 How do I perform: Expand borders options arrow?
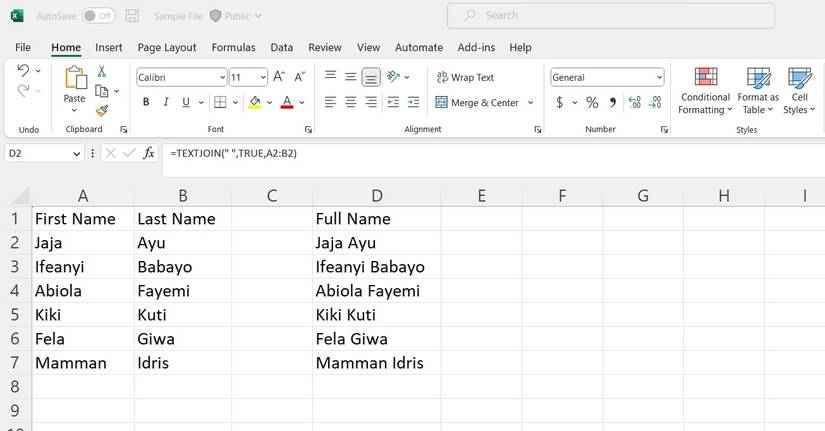click(235, 103)
